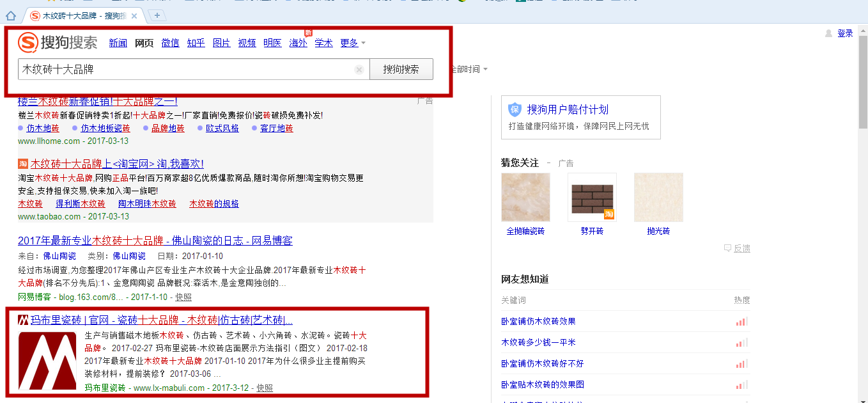
Task: Open 木纹砖多少钱一平米 keyword
Action: click(x=538, y=342)
